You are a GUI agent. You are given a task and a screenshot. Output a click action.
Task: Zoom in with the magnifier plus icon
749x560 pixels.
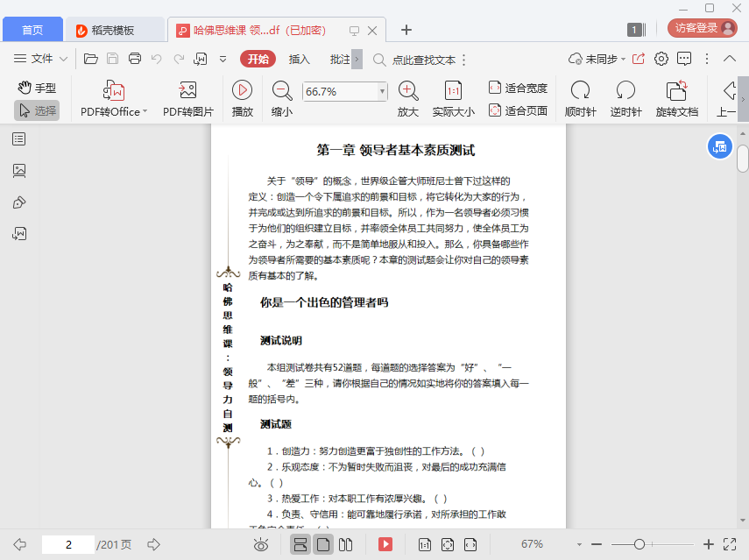[x=408, y=90]
